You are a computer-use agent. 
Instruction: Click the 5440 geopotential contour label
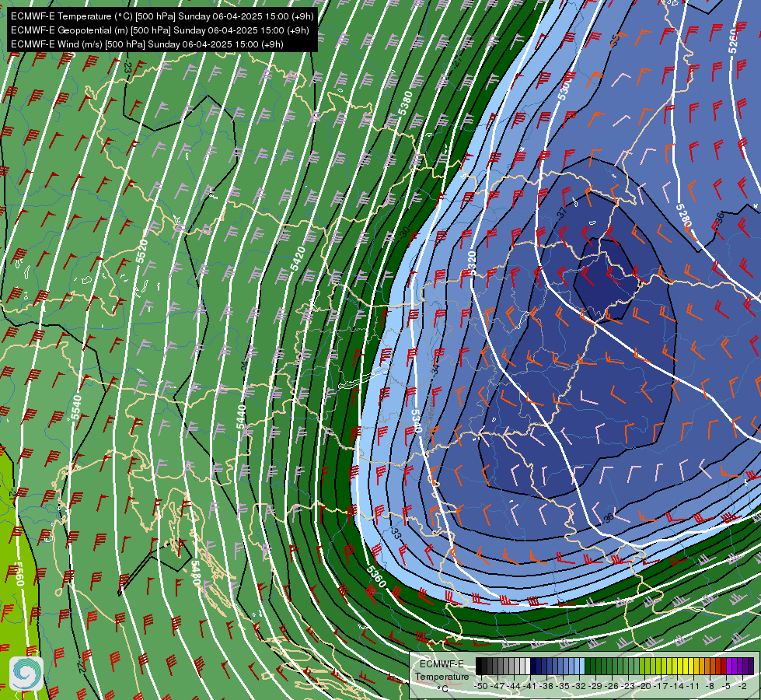[241, 417]
